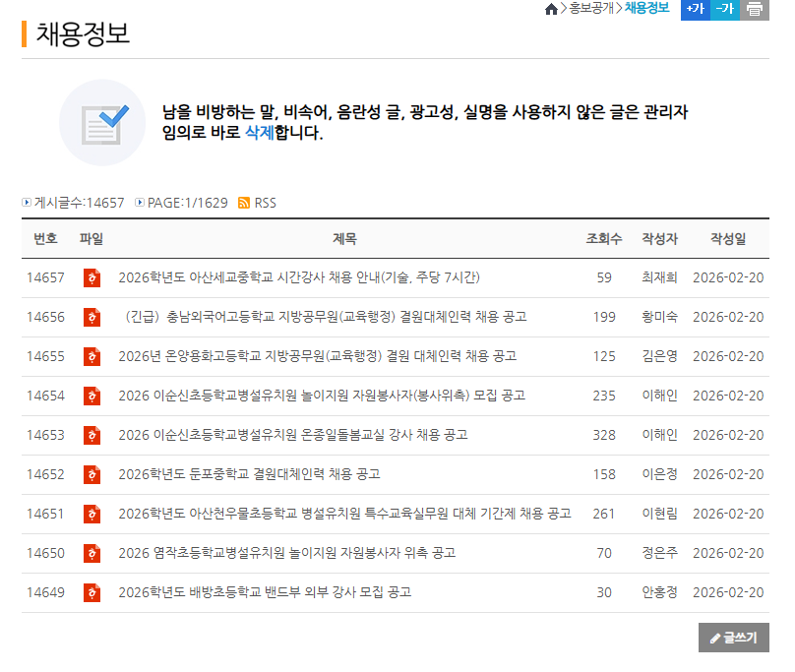
Task: Click view count 199
Action: click(x=604, y=317)
